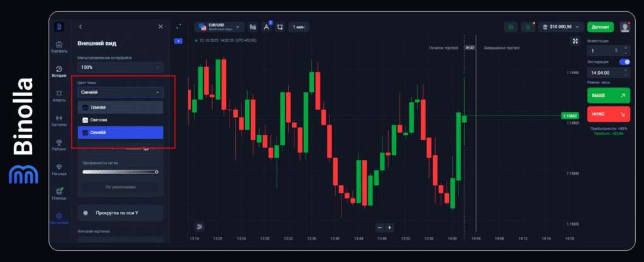
Task: Open the Награда sidebar section
Action: pyautogui.click(x=59, y=169)
